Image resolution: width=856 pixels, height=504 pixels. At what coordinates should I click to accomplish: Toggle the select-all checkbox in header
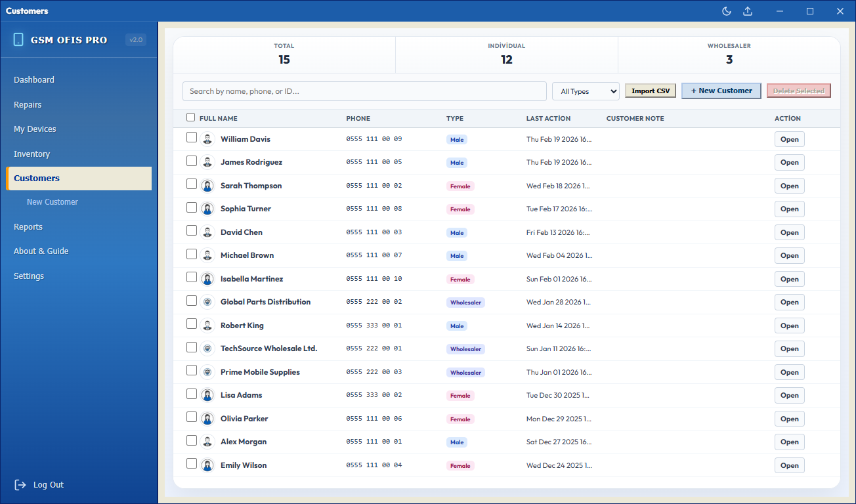coord(190,117)
